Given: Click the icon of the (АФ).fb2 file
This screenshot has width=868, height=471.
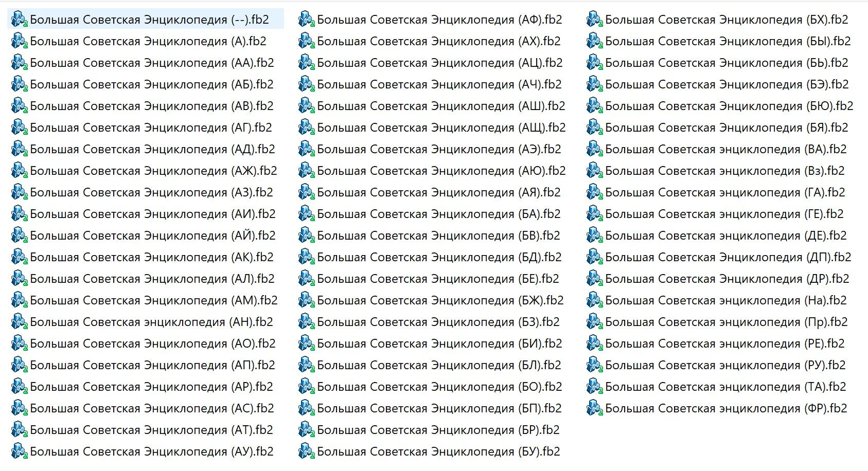Looking at the screenshot, I should point(306,20).
